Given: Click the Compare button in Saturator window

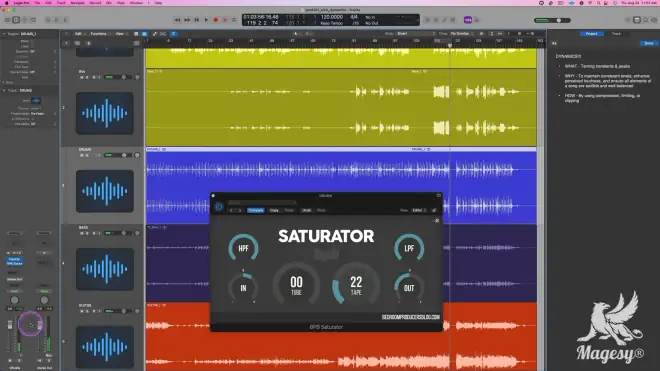Looking at the screenshot, I should click(x=255, y=210).
